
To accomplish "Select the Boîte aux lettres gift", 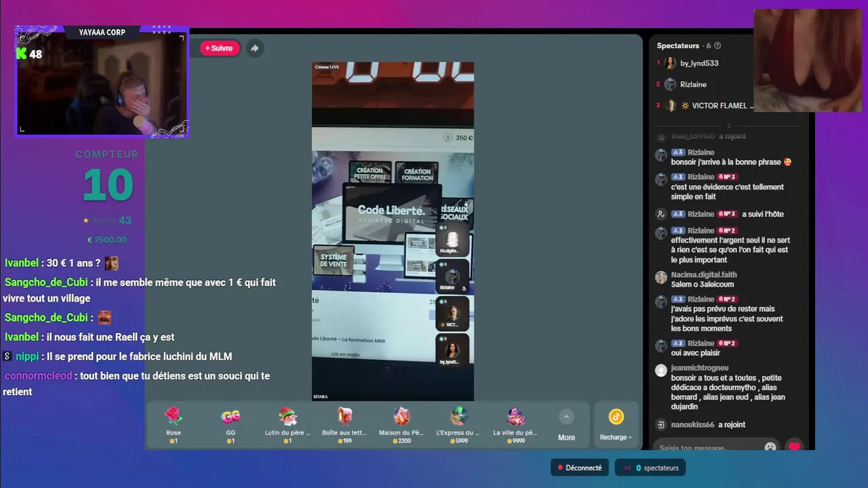I will (344, 426).
